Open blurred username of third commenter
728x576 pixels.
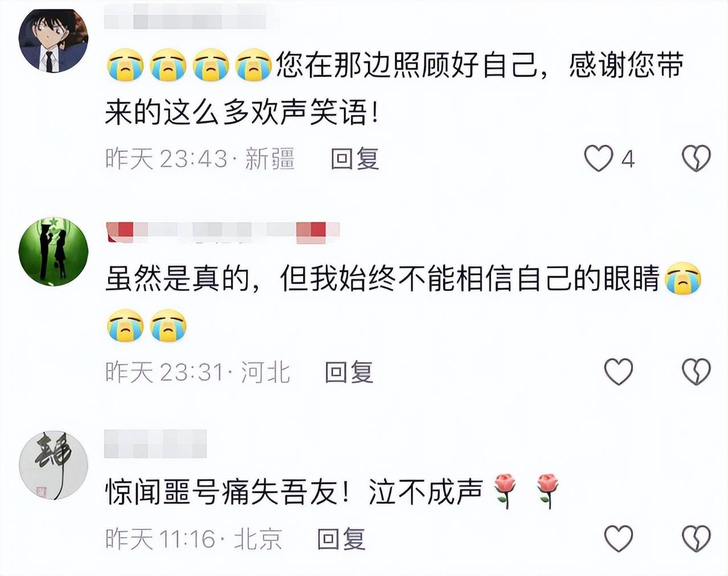click(156, 444)
